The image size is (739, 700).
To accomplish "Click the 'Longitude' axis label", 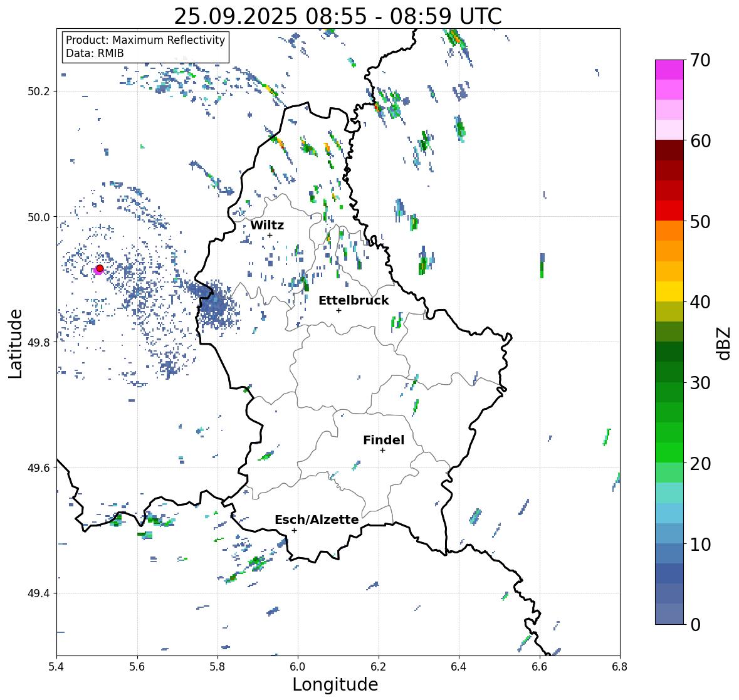I will 335,684.
